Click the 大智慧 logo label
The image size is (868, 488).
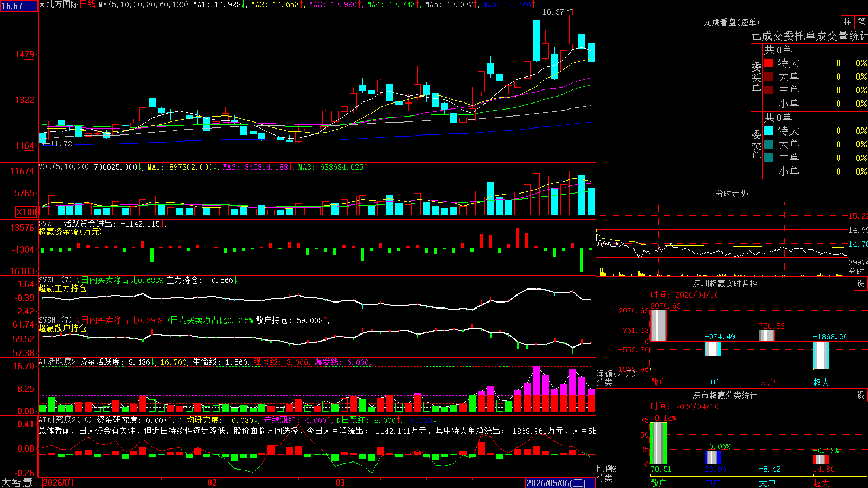(x=17, y=483)
